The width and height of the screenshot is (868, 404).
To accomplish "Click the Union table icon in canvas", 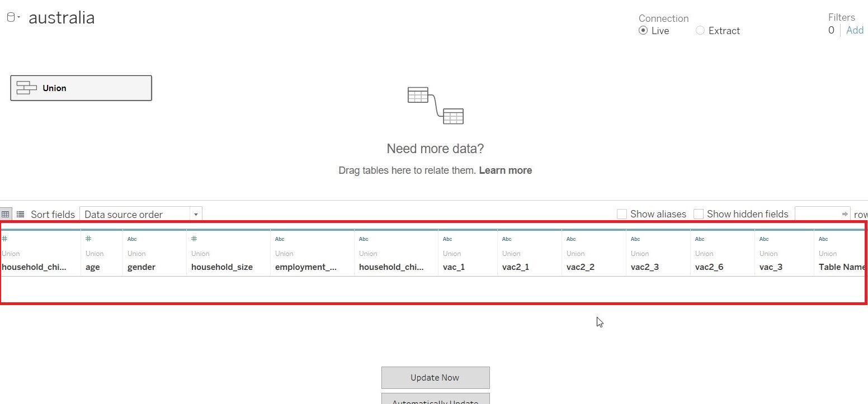I will click(x=26, y=88).
